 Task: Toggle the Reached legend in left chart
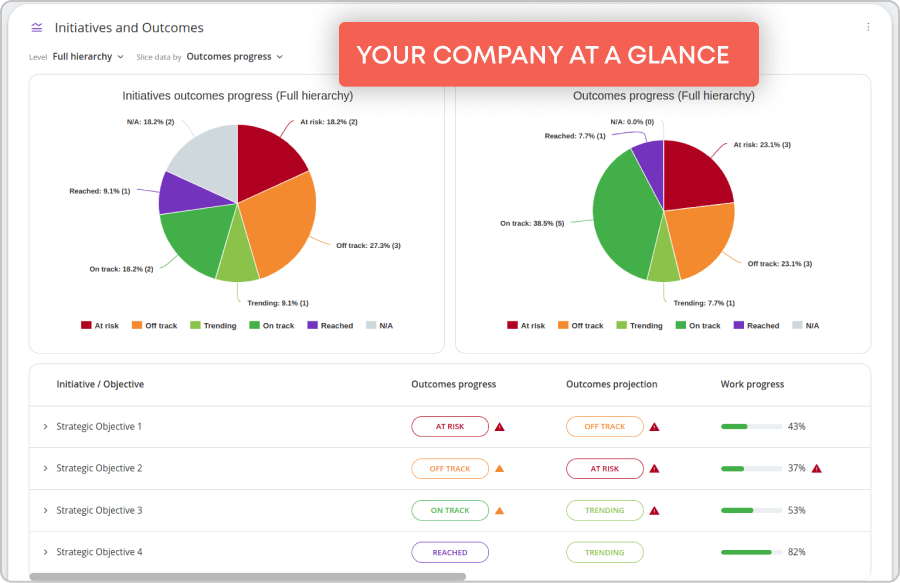(x=330, y=325)
